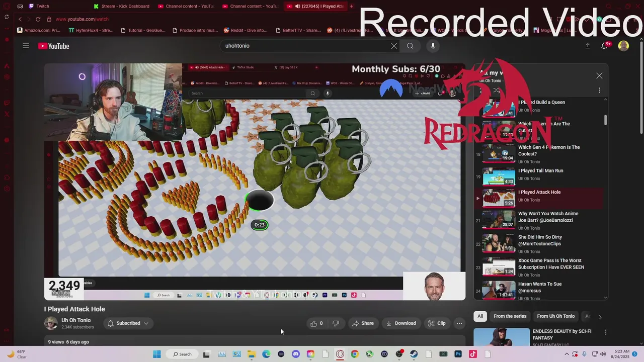The width and height of the screenshot is (644, 362).
Task: Go to the YouTube home logo
Action: click(x=53, y=46)
